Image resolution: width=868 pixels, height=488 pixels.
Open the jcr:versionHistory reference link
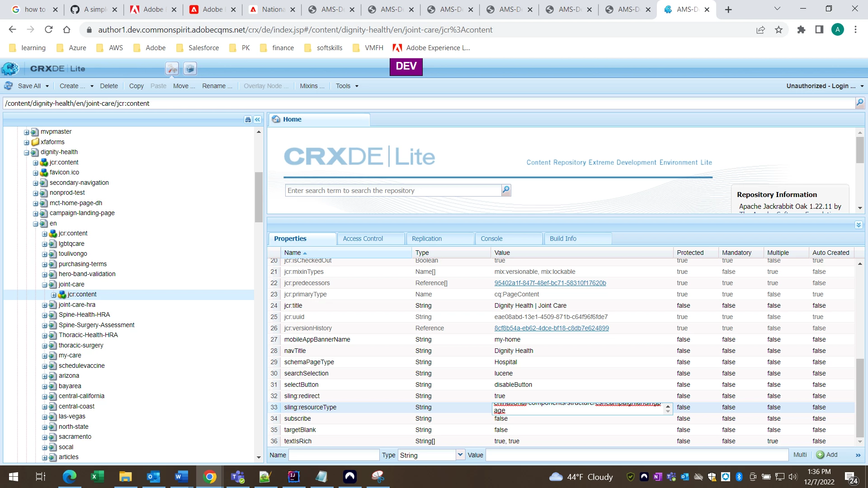point(551,328)
